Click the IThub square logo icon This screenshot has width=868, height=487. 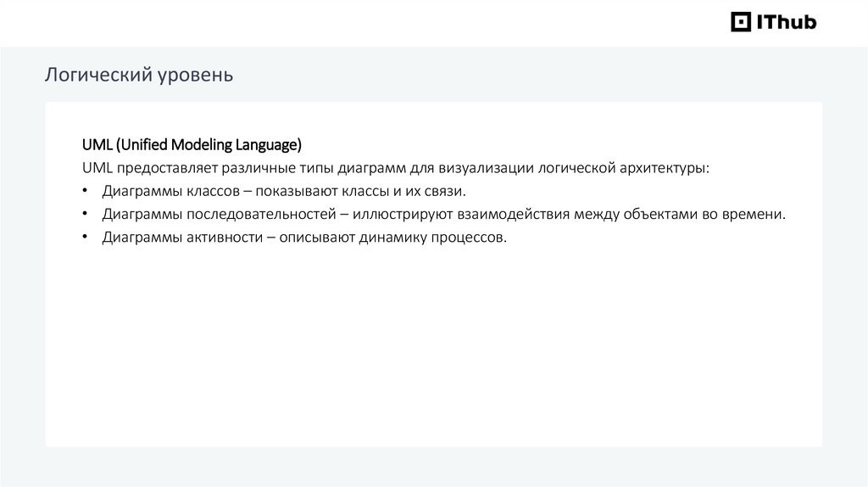pyautogui.click(x=741, y=22)
